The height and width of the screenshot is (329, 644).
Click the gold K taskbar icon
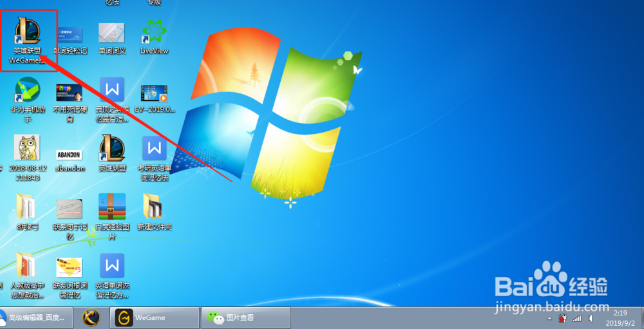(91, 317)
